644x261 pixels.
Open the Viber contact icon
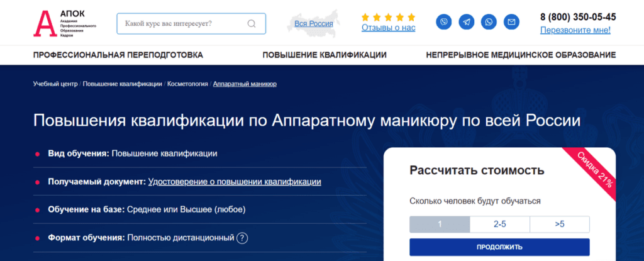click(444, 23)
